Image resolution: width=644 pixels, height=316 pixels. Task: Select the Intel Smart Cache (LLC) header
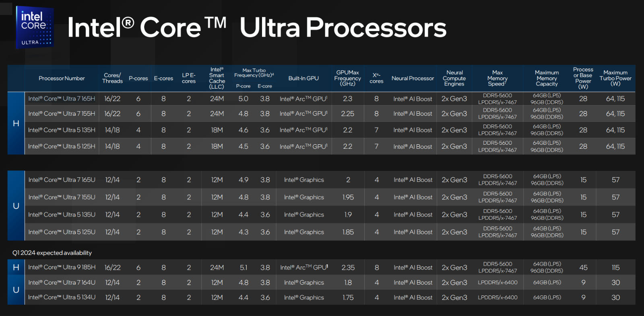pyautogui.click(x=217, y=78)
